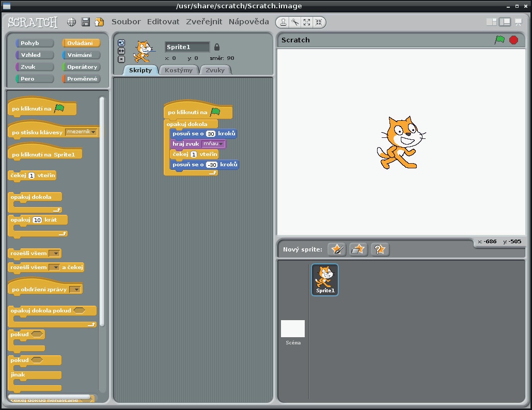
Task: Switch to presentation mode
Action: [518, 22]
